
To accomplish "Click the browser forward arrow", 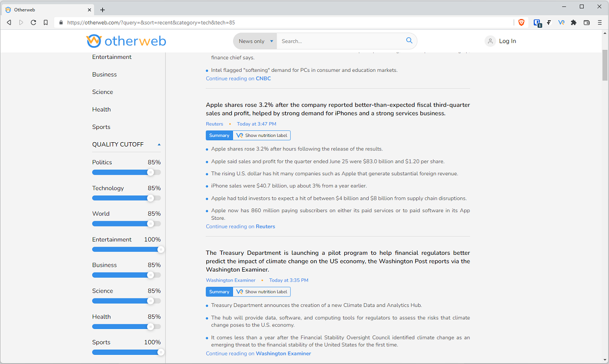I will [21, 23].
